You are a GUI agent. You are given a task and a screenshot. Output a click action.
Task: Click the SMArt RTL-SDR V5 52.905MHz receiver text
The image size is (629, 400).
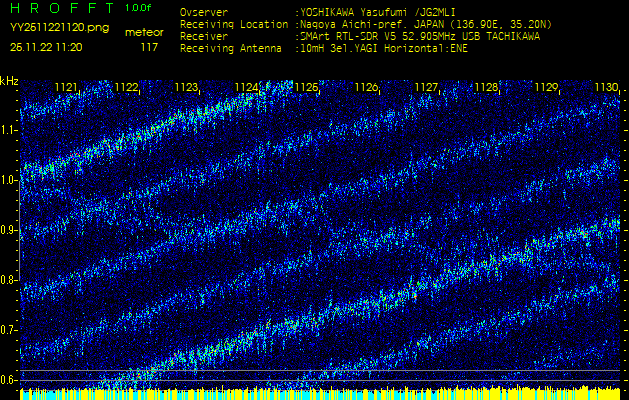(418, 37)
